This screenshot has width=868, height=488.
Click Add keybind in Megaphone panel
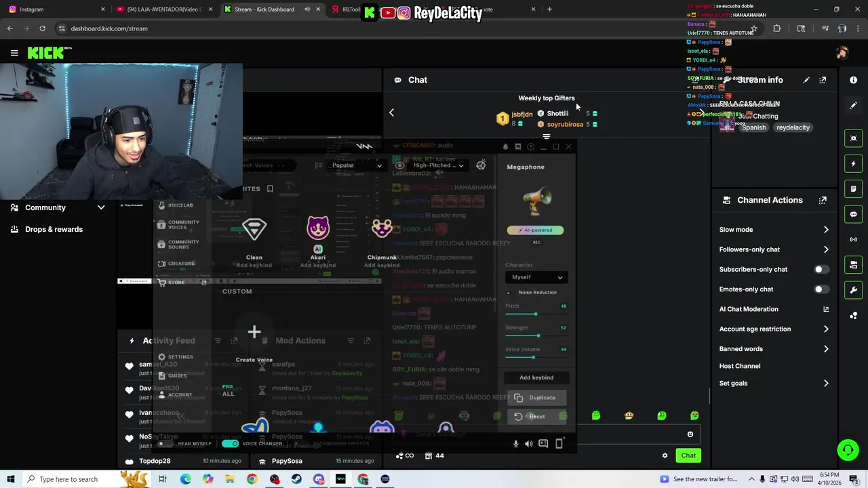536,378
